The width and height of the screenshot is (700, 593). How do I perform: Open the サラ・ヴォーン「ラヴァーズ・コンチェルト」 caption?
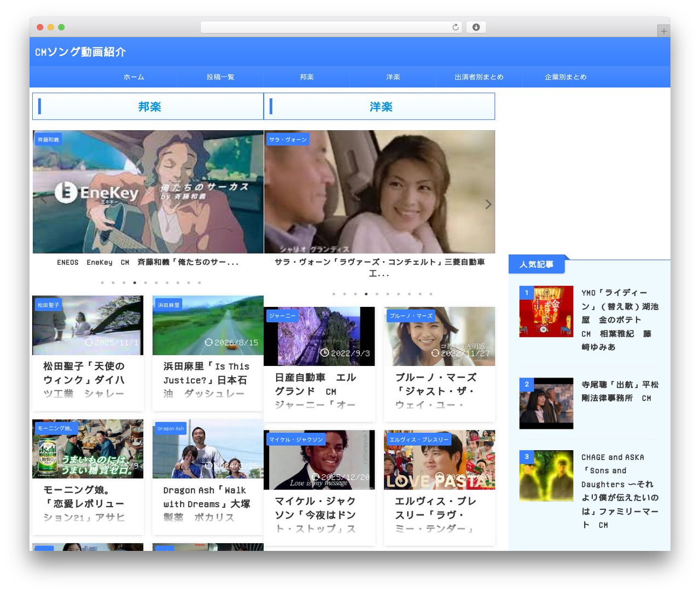point(380,268)
